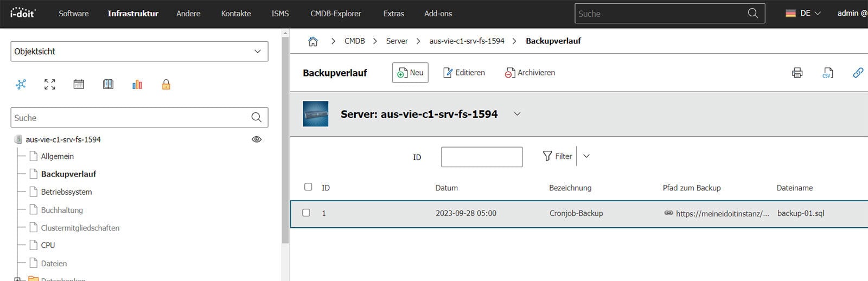This screenshot has height=281, width=868.
Task: Toggle the eye icon next to aus-vie-c1-srv-fs-1594
Action: point(257,139)
